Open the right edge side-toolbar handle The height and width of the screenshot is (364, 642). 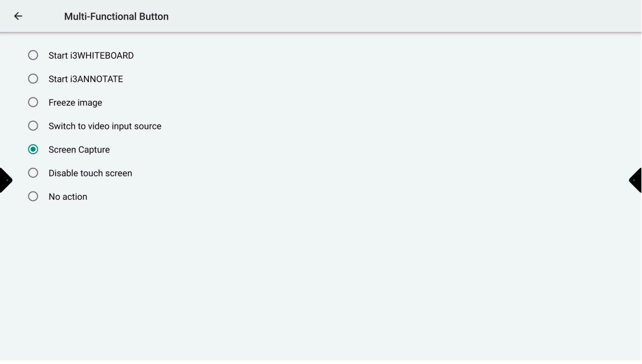(636, 180)
